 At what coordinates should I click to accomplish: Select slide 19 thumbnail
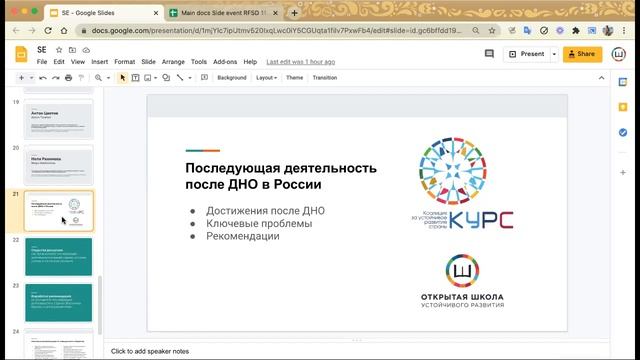59,119
